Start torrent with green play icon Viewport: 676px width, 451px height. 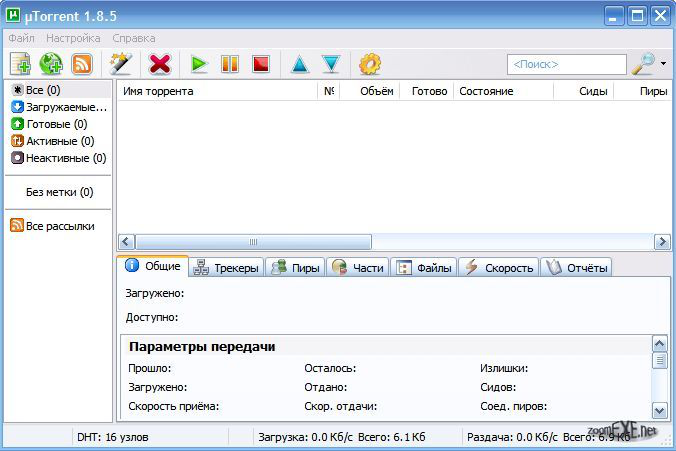(x=199, y=64)
